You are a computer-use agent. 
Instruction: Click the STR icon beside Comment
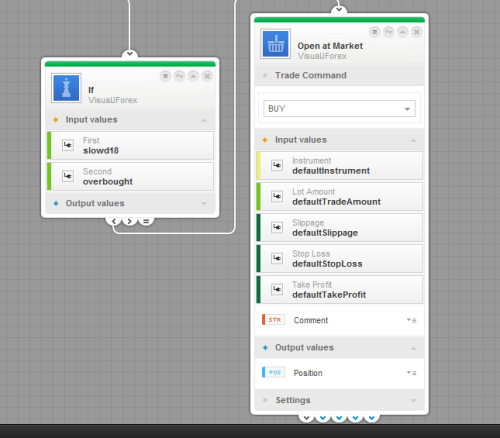tap(274, 320)
